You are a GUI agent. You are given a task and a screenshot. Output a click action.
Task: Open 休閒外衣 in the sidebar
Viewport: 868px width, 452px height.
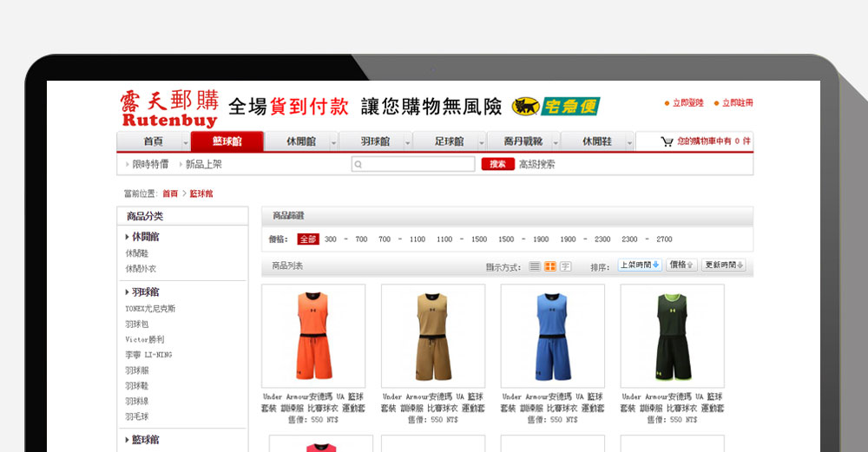141,269
